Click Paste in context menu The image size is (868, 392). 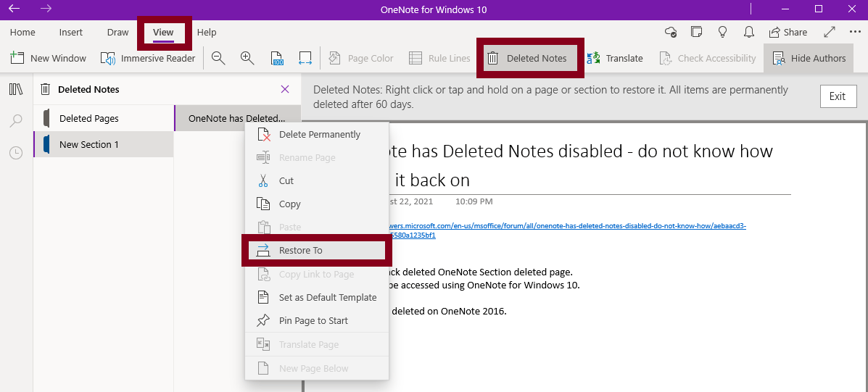(317, 228)
